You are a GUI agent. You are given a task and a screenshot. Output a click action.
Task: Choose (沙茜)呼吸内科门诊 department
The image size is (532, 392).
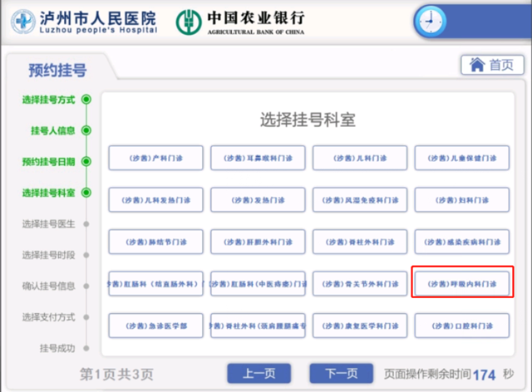coord(462,283)
